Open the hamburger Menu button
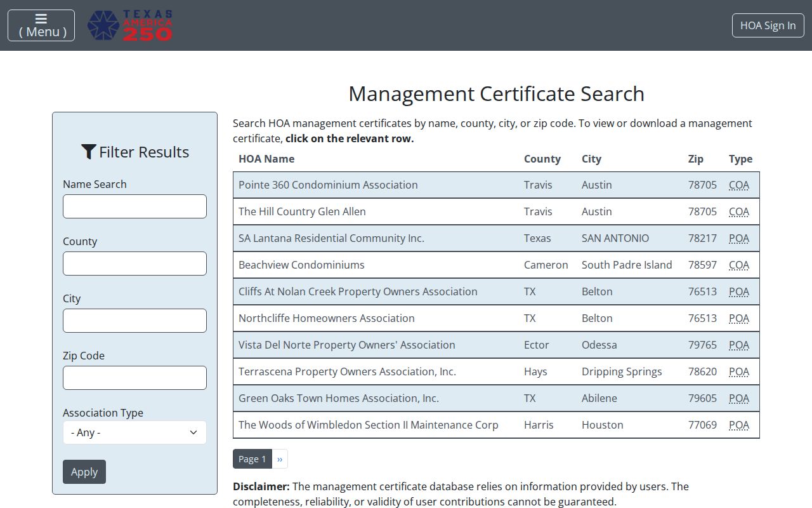Image resolution: width=812 pixels, height=508 pixels. click(41, 25)
